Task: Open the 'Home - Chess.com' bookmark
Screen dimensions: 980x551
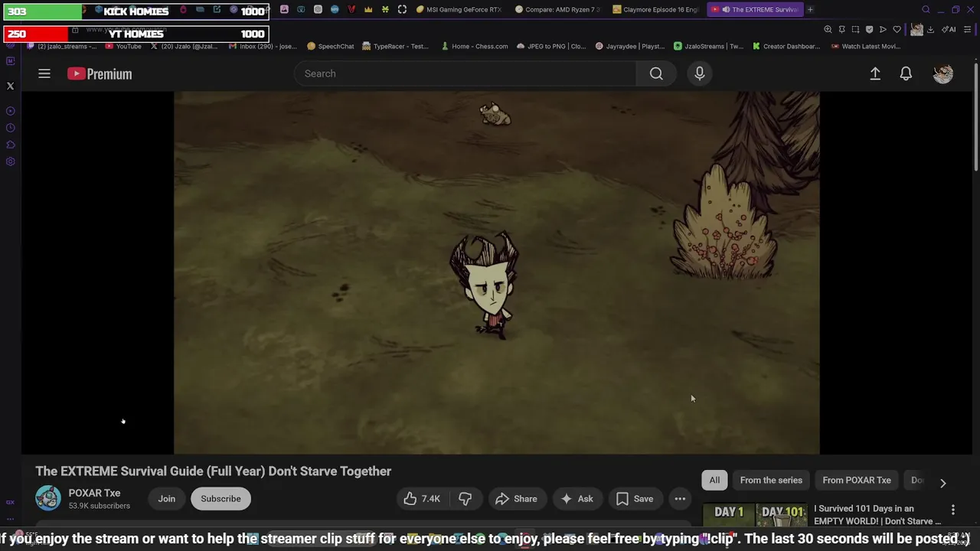Action: click(x=474, y=46)
